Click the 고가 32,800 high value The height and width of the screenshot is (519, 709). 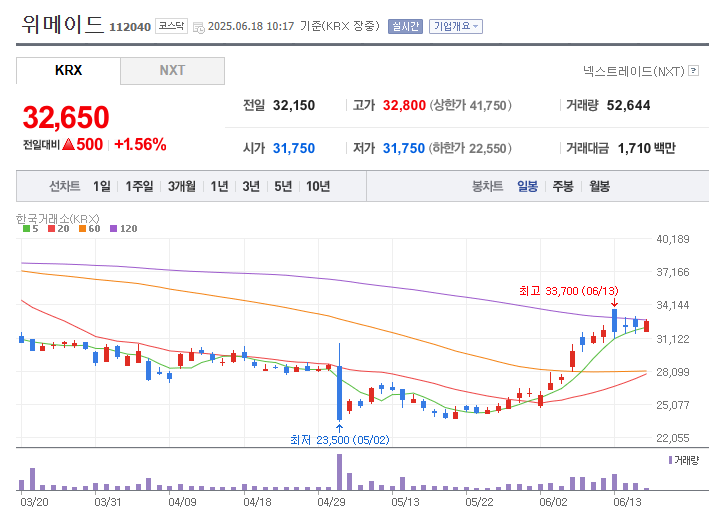point(404,105)
